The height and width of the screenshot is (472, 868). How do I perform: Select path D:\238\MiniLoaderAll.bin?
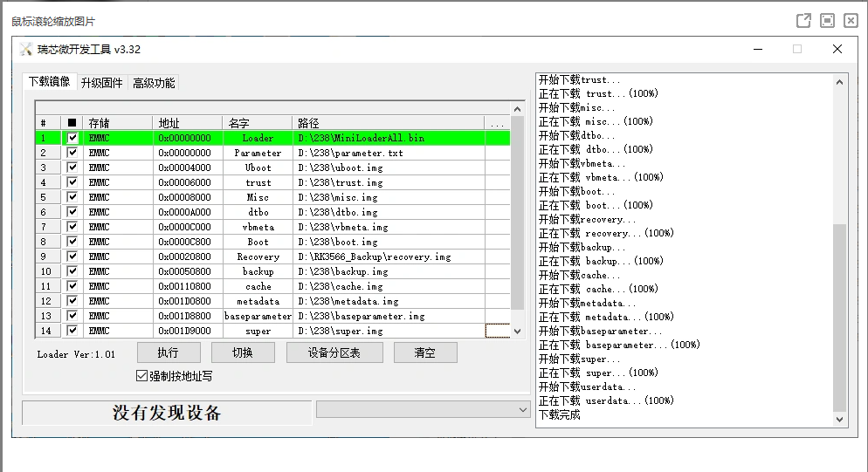click(x=362, y=138)
